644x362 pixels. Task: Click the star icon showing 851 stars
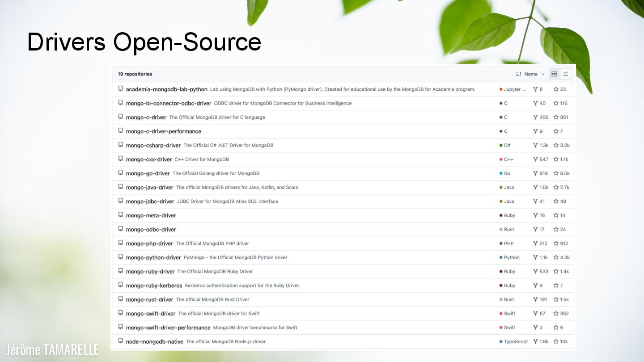[556, 118]
